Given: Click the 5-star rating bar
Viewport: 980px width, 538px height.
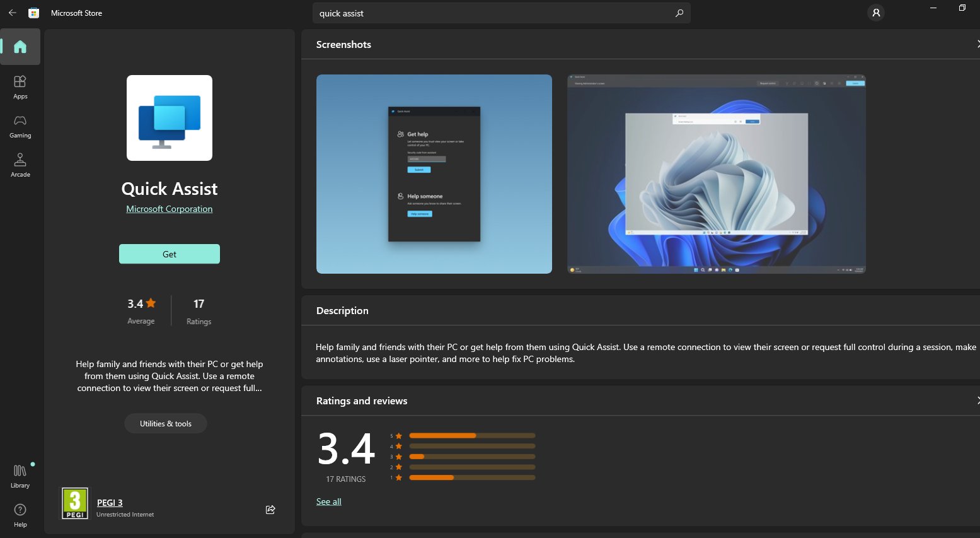Looking at the screenshot, I should point(472,436).
